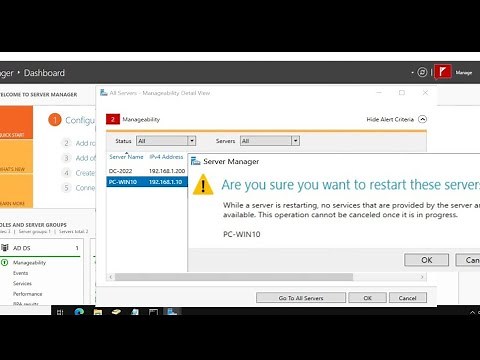Click the Learn More tile
Viewport: 480px width, 360px height.
click(16, 191)
